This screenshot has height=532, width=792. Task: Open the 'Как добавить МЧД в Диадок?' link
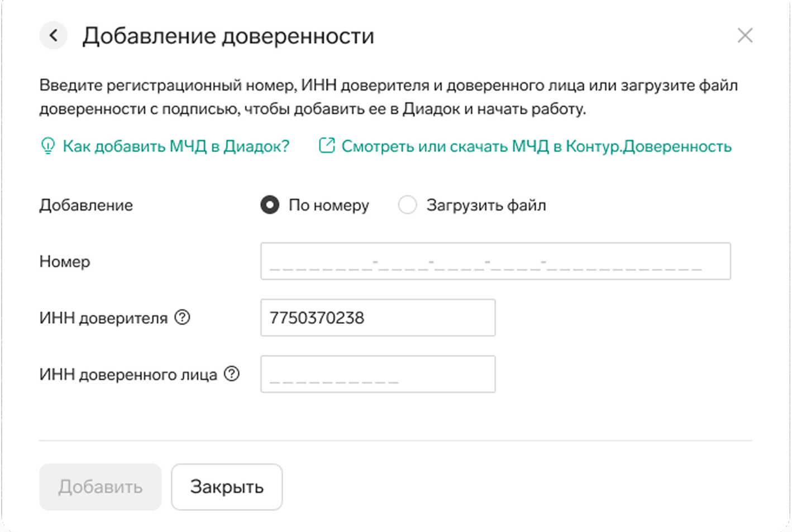click(175, 146)
